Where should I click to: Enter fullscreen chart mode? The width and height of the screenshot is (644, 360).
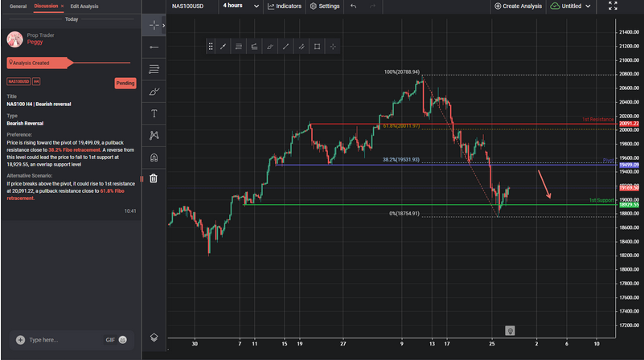point(613,6)
